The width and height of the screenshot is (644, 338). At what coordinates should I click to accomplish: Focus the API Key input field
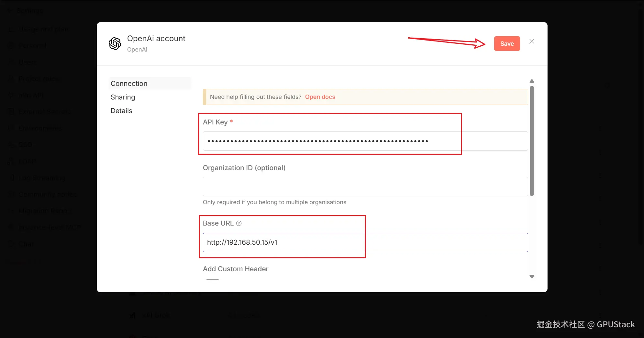(365, 141)
